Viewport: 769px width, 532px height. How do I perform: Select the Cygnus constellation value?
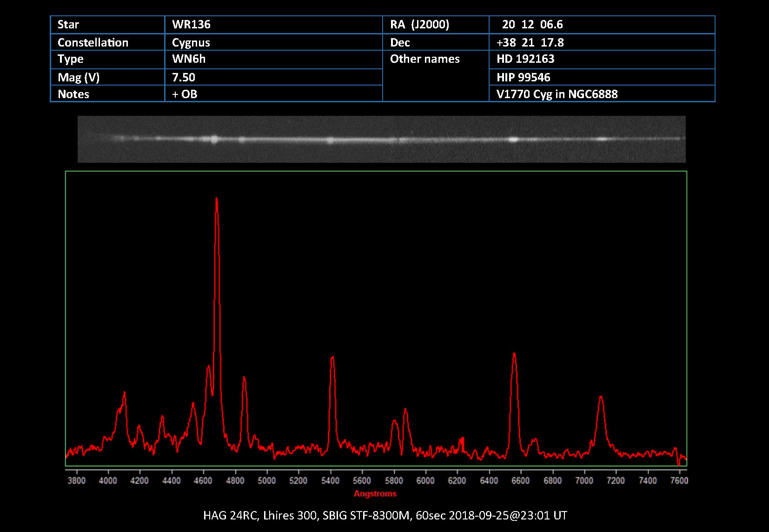pos(191,43)
